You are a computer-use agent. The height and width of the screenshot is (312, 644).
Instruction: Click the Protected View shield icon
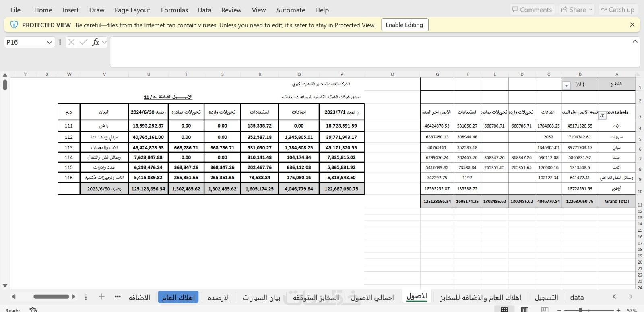click(14, 25)
